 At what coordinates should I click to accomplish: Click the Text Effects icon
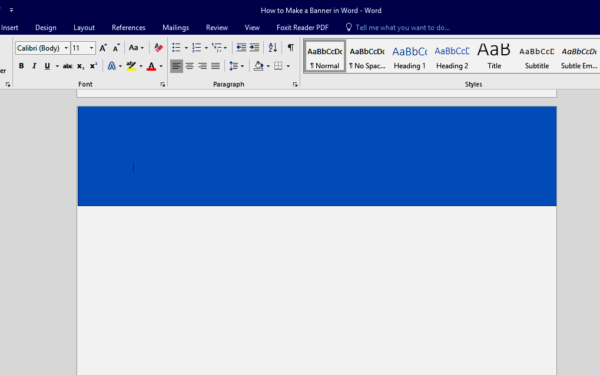[111, 66]
